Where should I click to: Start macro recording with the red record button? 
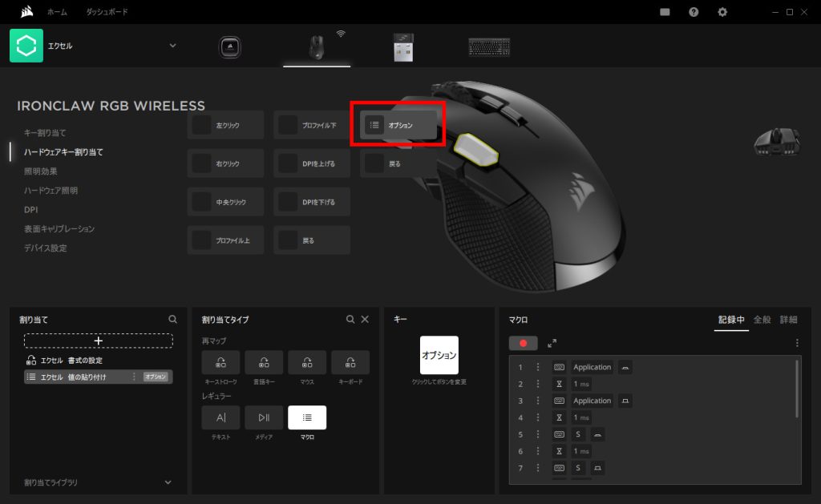(x=523, y=343)
